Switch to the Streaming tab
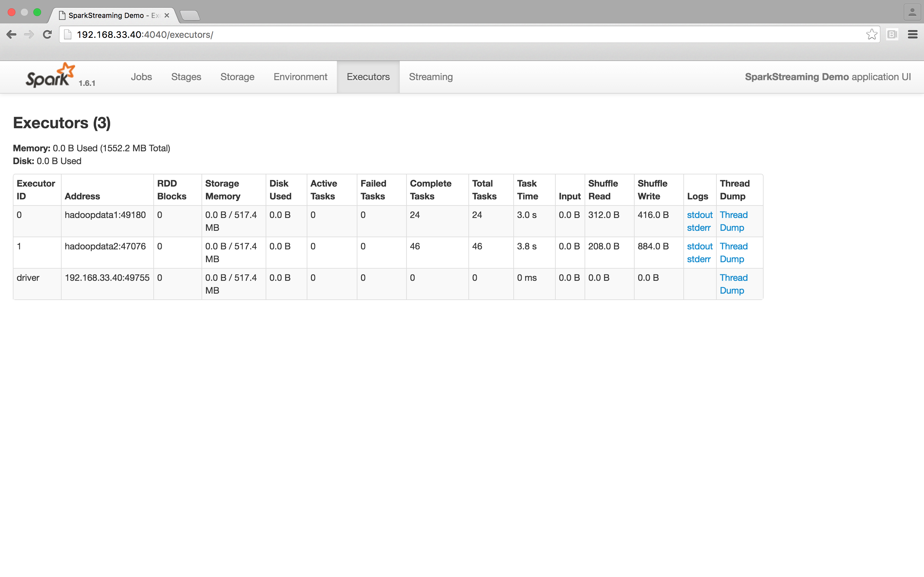 [431, 77]
